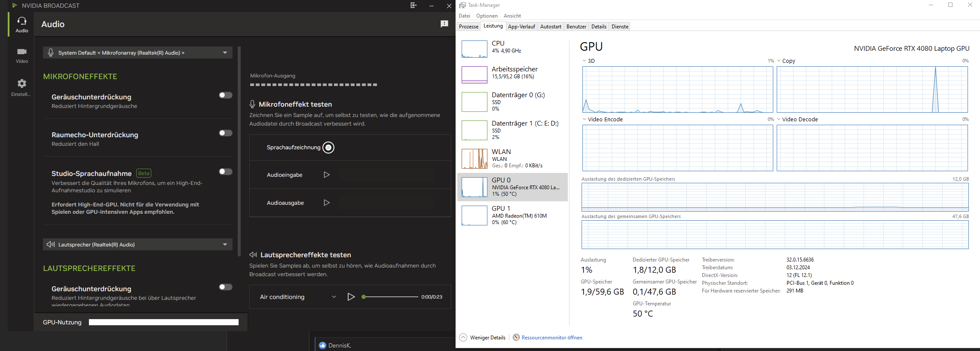Play the Air conditioning sample
Viewport: 980px width, 351px height.
[x=351, y=297]
